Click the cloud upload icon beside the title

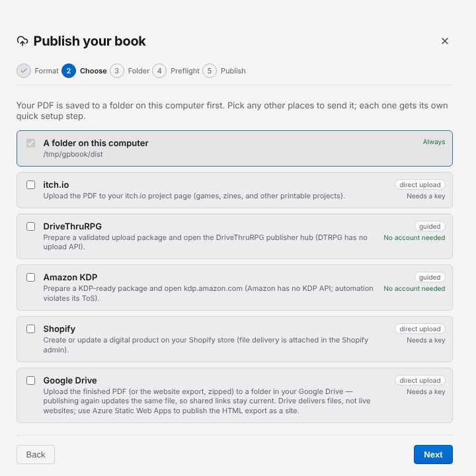[x=22, y=41]
